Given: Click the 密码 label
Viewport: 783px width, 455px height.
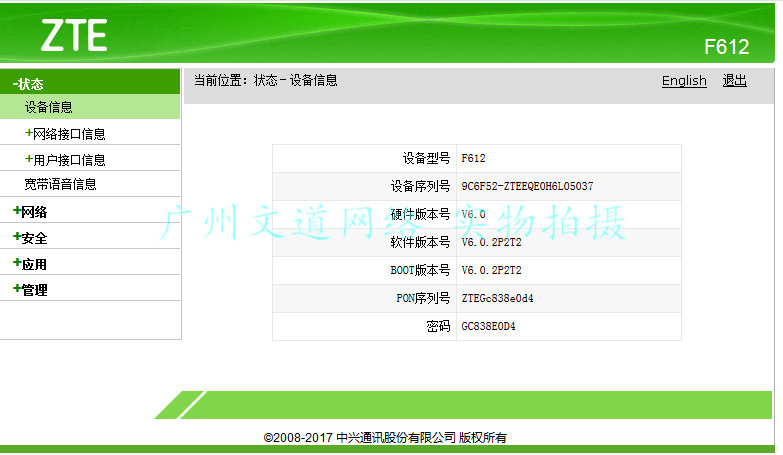Looking at the screenshot, I should pos(438,326).
